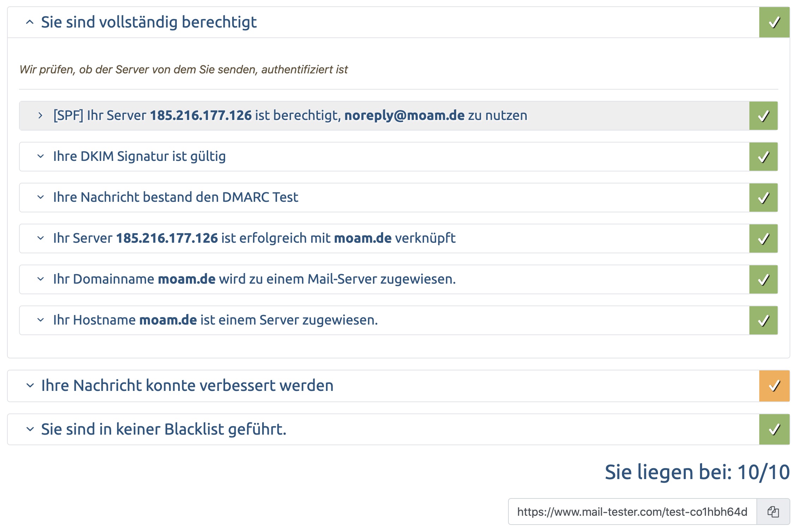Expand 'Sie sind in keiner Blacklist geführt' section
Viewport: 803px width, 532px height.
30,429
